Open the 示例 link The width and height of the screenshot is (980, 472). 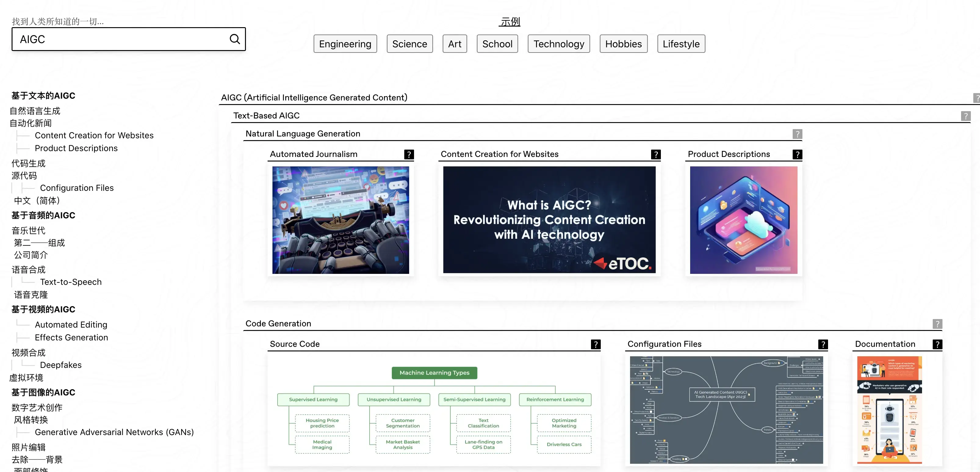click(510, 22)
